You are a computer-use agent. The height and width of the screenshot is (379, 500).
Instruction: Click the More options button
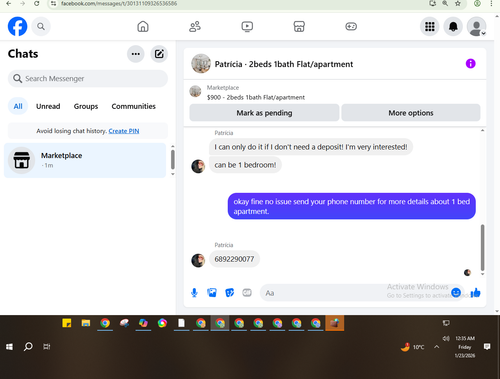411,113
